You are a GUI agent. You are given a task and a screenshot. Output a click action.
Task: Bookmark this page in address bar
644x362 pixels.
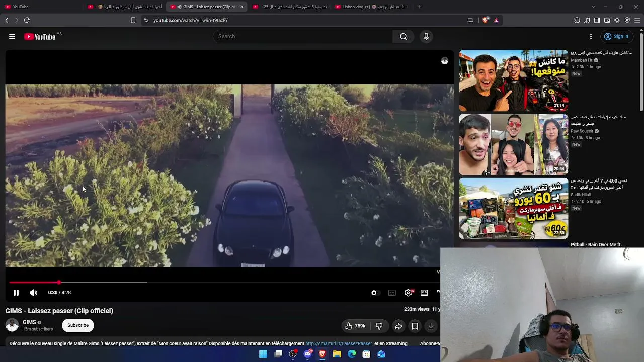coord(133,20)
